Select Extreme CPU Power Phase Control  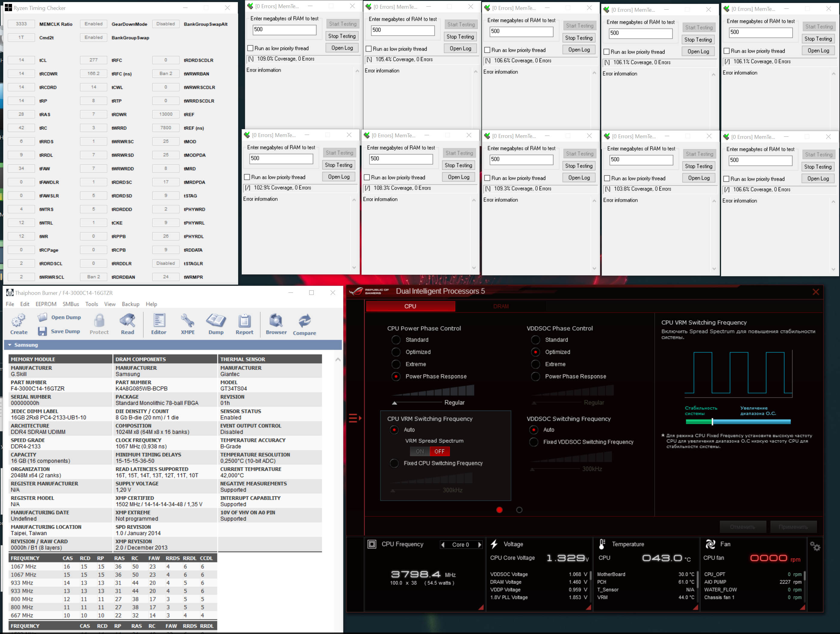tap(396, 364)
